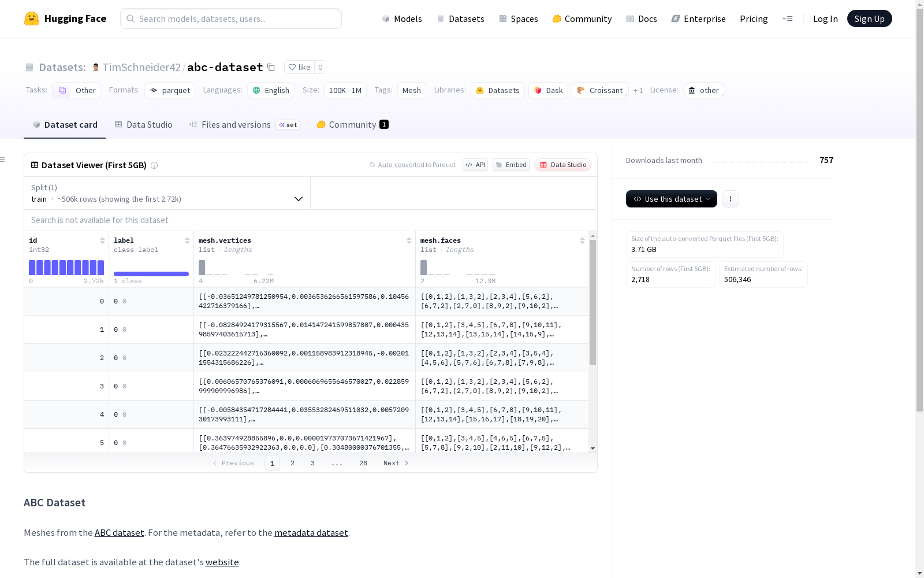Click the table scroll-down arrow
The width and height of the screenshot is (924, 578).
[x=593, y=449]
